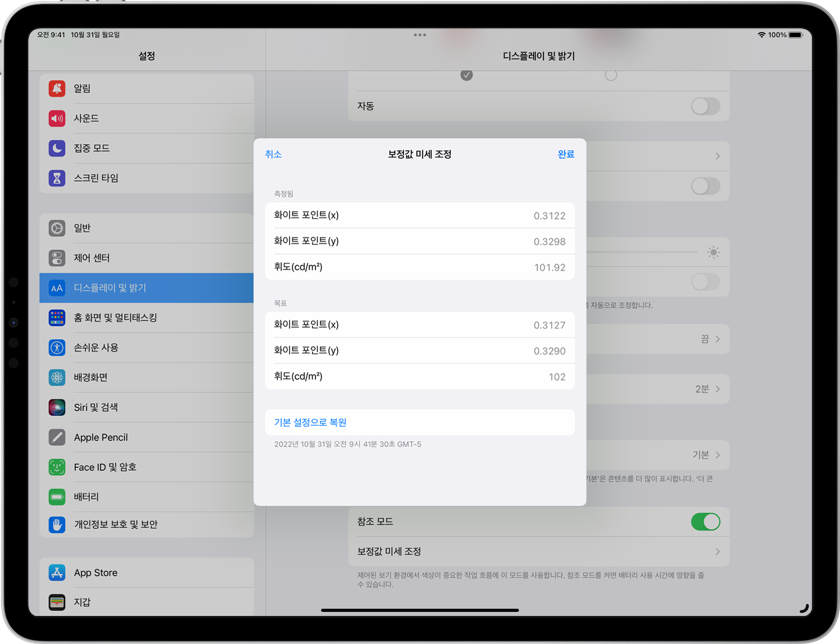The height and width of the screenshot is (644, 840).
Task: Tap 완료 to finish calibration
Action: (x=566, y=154)
